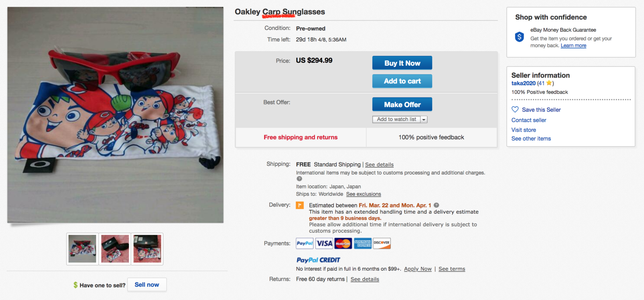Screen dimensions: 644x300
Task: Open the See exclusions shipping link
Action: point(363,194)
